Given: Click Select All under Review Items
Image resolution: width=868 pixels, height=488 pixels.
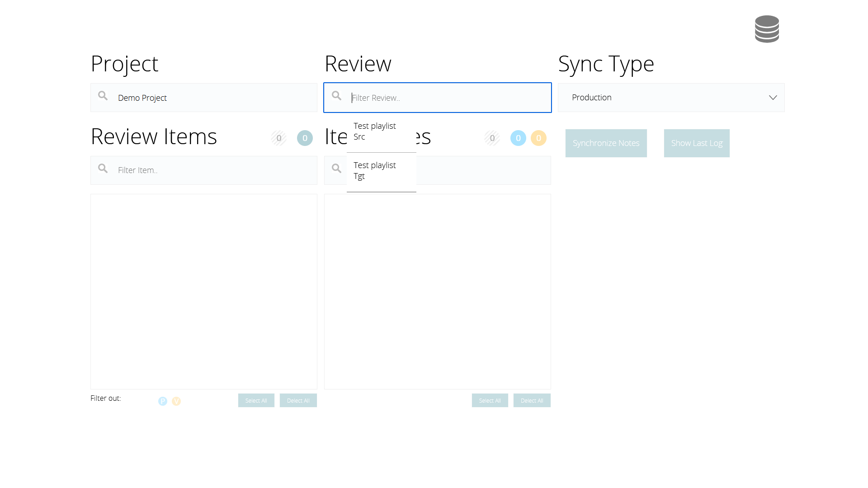Looking at the screenshot, I should tap(256, 400).
